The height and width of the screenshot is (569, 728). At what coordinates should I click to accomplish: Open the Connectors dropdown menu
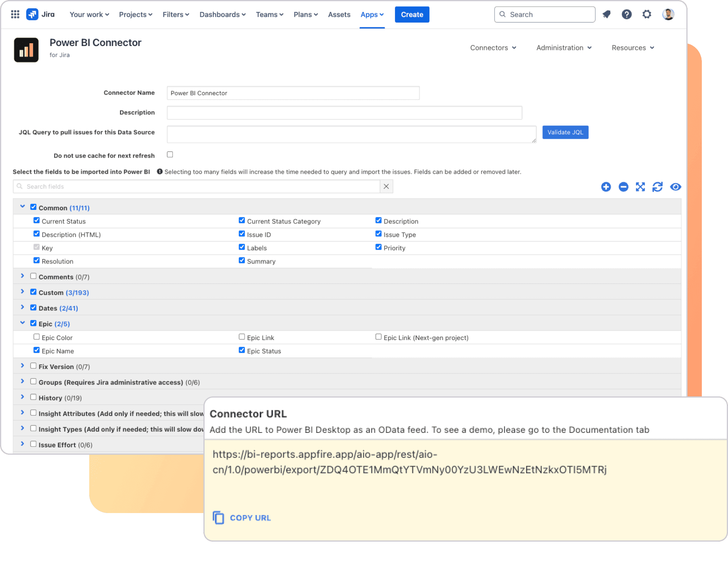pyautogui.click(x=493, y=48)
